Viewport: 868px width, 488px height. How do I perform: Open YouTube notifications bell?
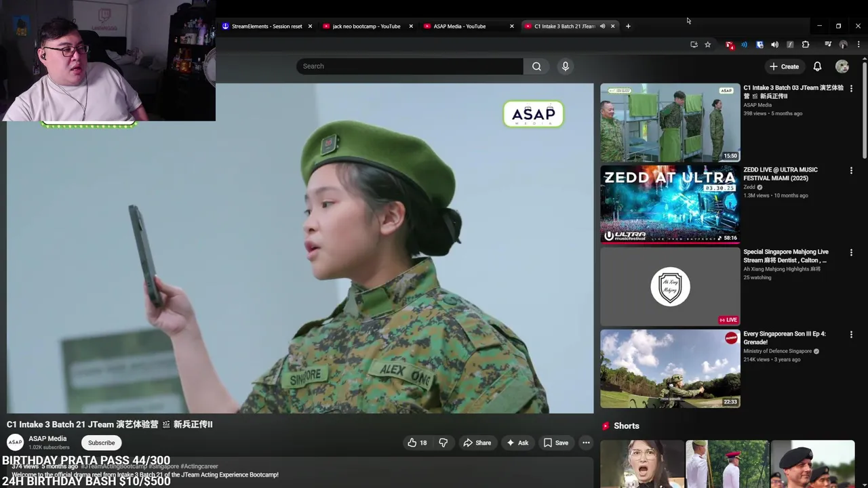tap(817, 66)
